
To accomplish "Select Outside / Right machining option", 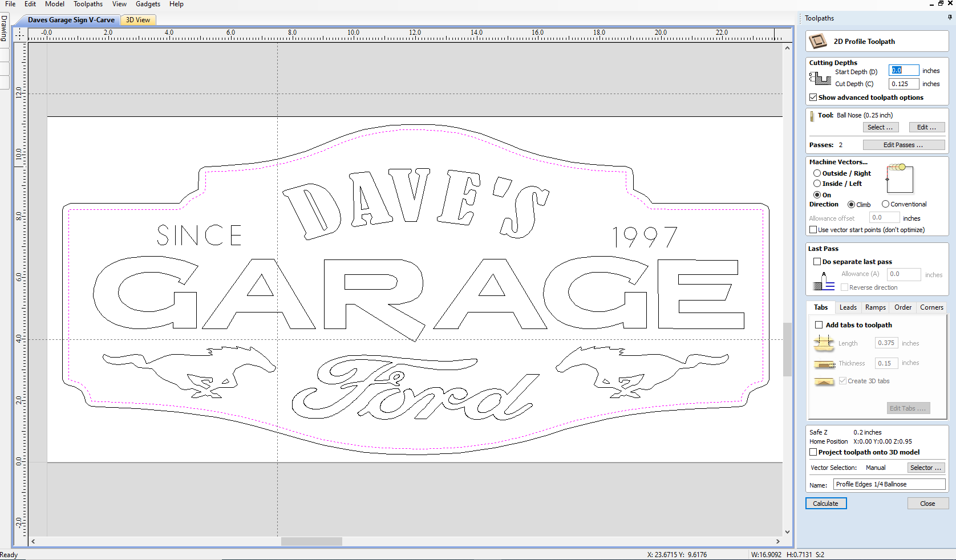I will click(817, 173).
